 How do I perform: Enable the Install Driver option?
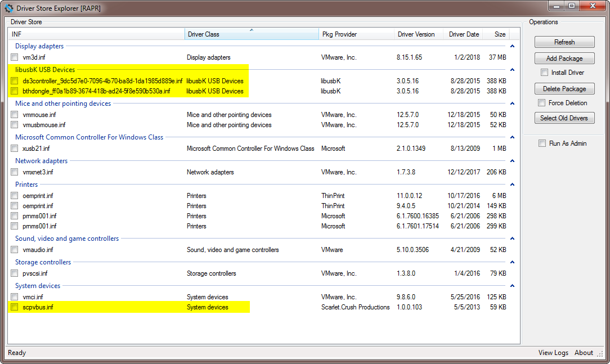tap(544, 73)
